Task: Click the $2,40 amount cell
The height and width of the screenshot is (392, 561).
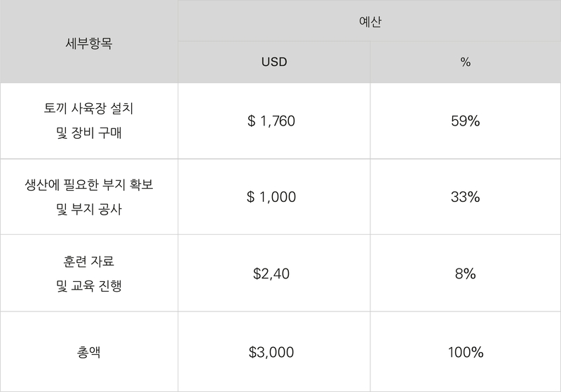Action: coord(274,273)
